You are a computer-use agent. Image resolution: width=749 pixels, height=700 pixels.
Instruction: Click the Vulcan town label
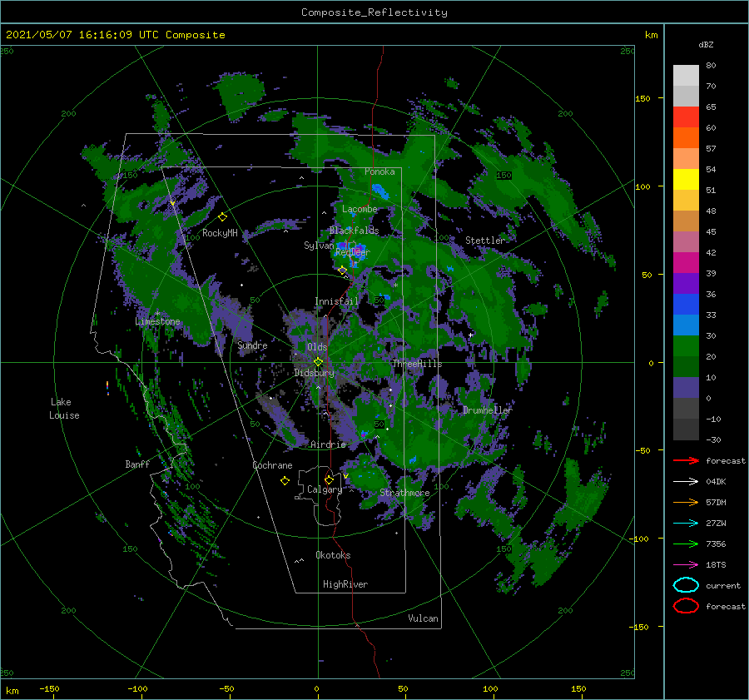pos(423,618)
